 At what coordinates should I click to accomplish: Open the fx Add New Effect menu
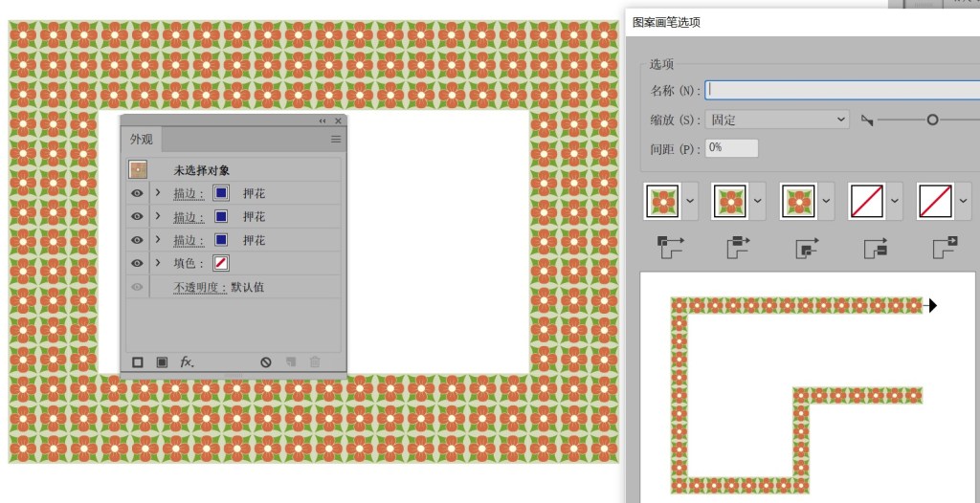pyautogui.click(x=188, y=362)
